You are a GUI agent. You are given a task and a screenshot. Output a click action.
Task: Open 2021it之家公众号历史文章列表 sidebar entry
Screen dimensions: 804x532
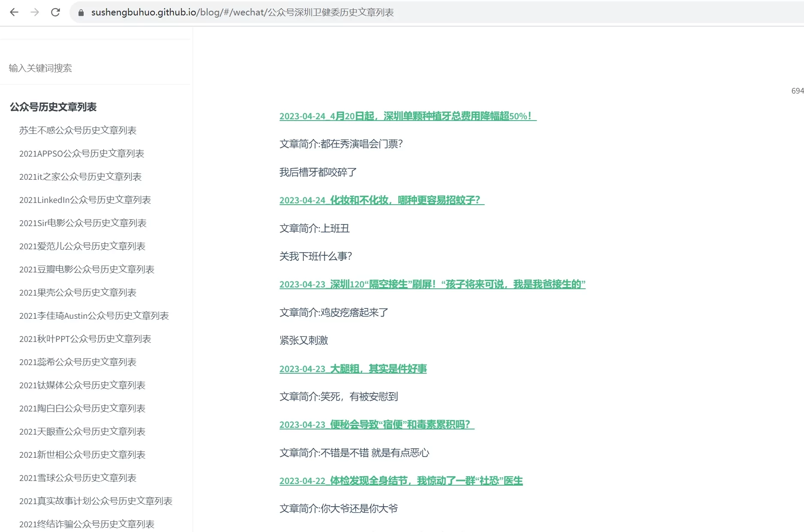[x=80, y=177]
